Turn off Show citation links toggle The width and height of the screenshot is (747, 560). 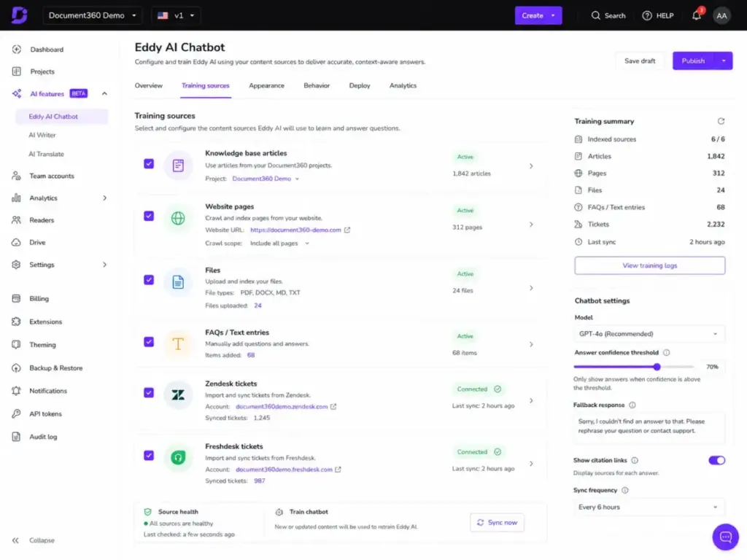(x=716, y=461)
